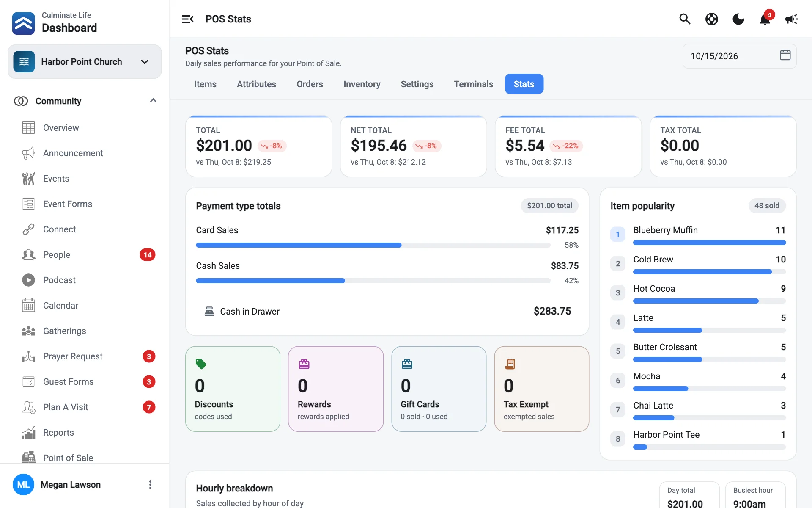812x508 pixels.
Task: Collapse the sidebar menu toggle icon
Action: [187, 19]
